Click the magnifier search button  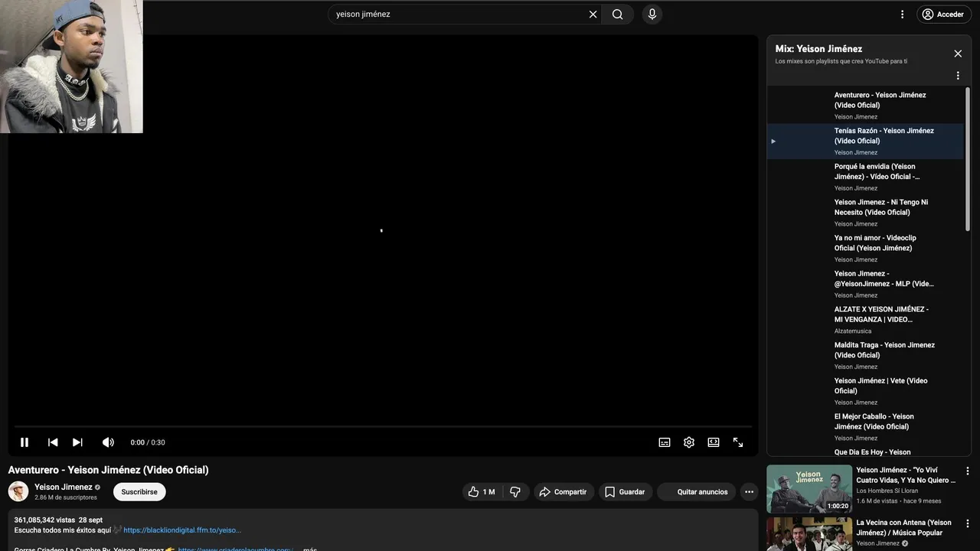pyautogui.click(x=617, y=14)
